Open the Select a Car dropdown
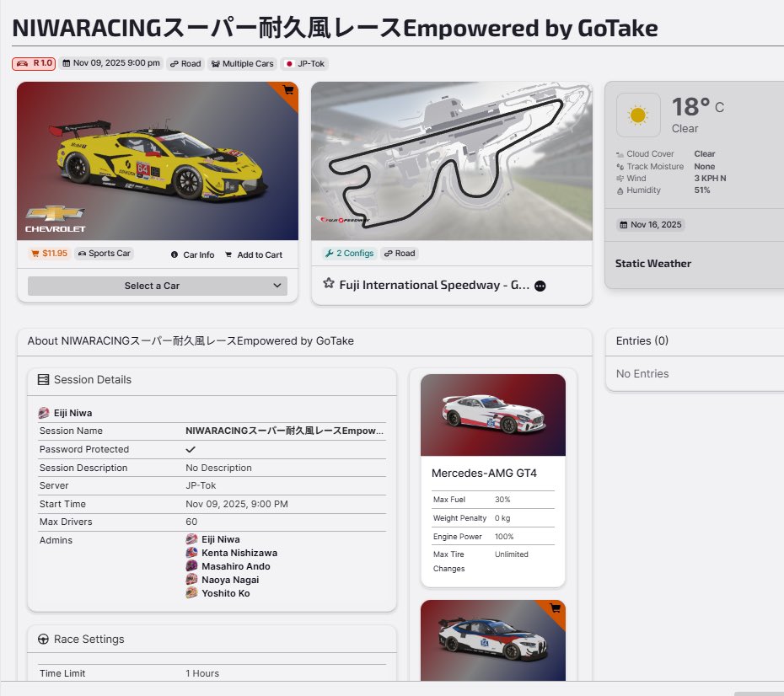The width and height of the screenshot is (784, 696). pyautogui.click(x=158, y=286)
